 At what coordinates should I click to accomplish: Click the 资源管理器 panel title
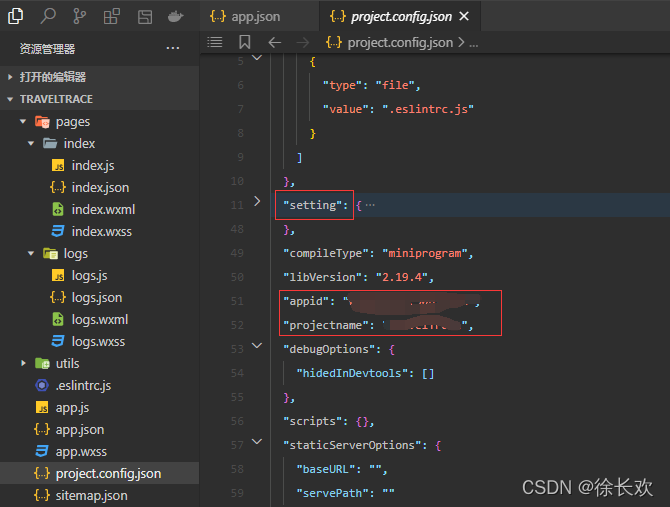(x=47, y=49)
